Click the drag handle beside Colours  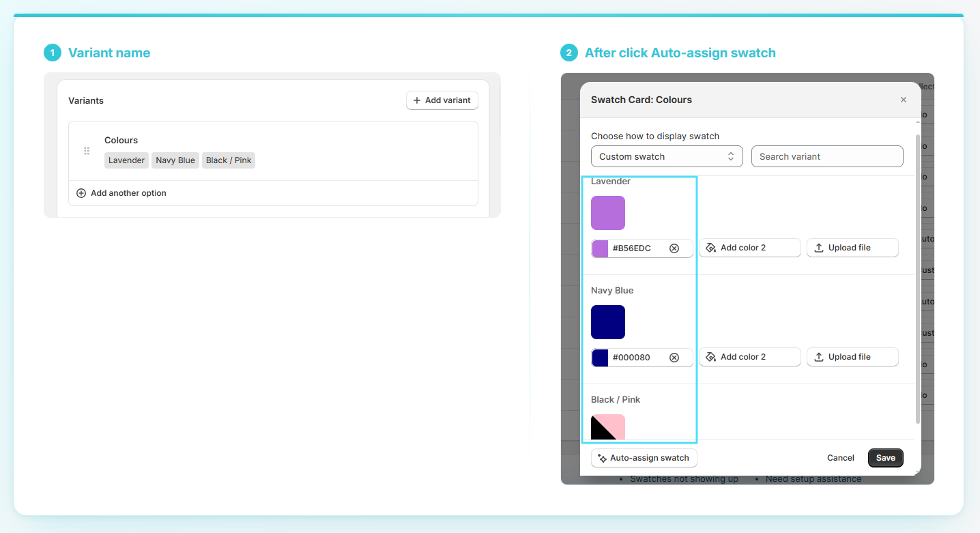click(x=87, y=151)
